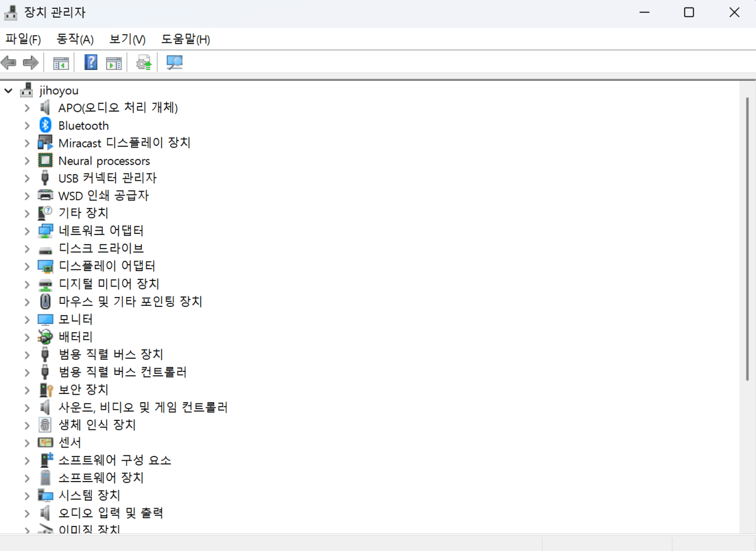The width and height of the screenshot is (756, 551).
Task: Click the unknown device icon for 기타 장치
Action: [45, 213]
